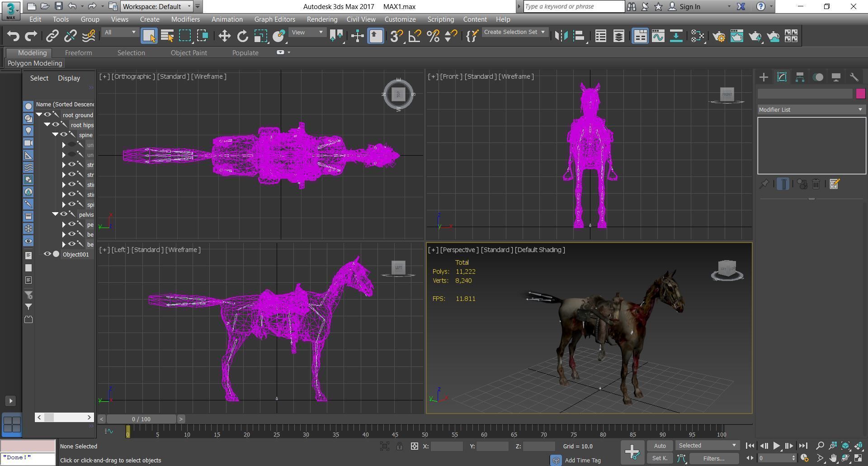Click the Filters... button
Viewport: 868px width, 466px height.
(x=714, y=458)
